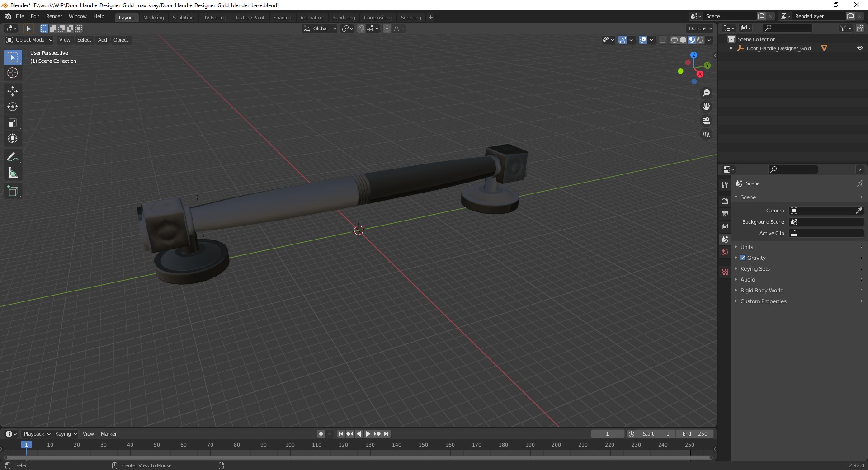Activate the Scale tool
Image resolution: width=868 pixels, height=470 pixels.
[13, 123]
